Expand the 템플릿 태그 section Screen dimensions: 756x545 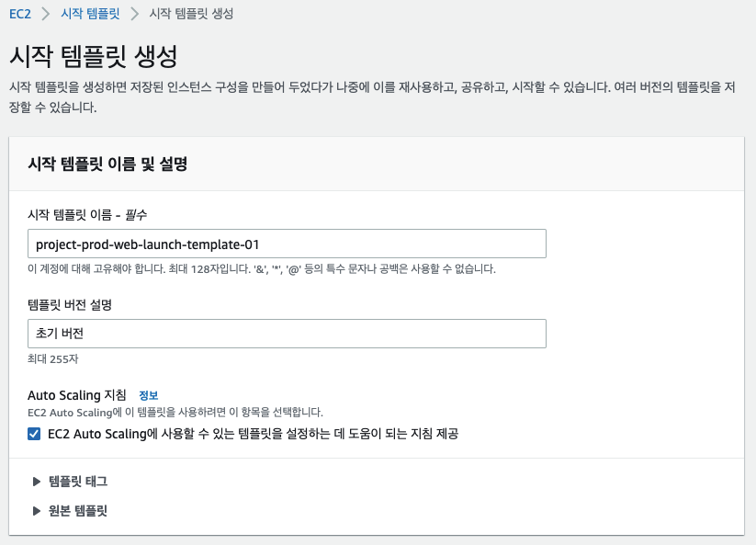71,482
